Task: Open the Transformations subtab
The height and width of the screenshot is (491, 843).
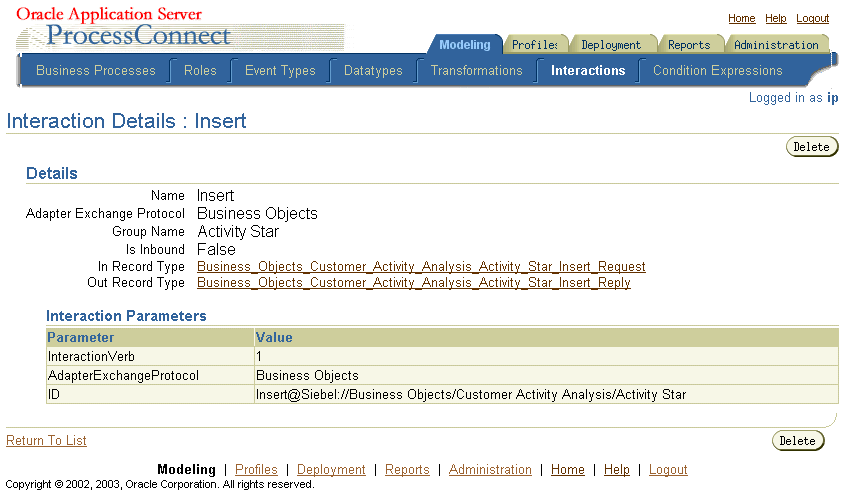Action: (476, 70)
